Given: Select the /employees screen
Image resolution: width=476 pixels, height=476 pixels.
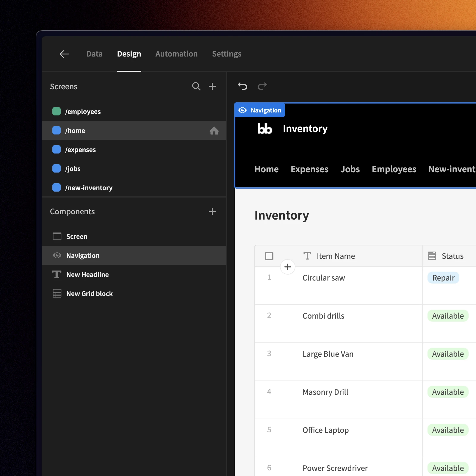Looking at the screenshot, I should pyautogui.click(x=134, y=111).
